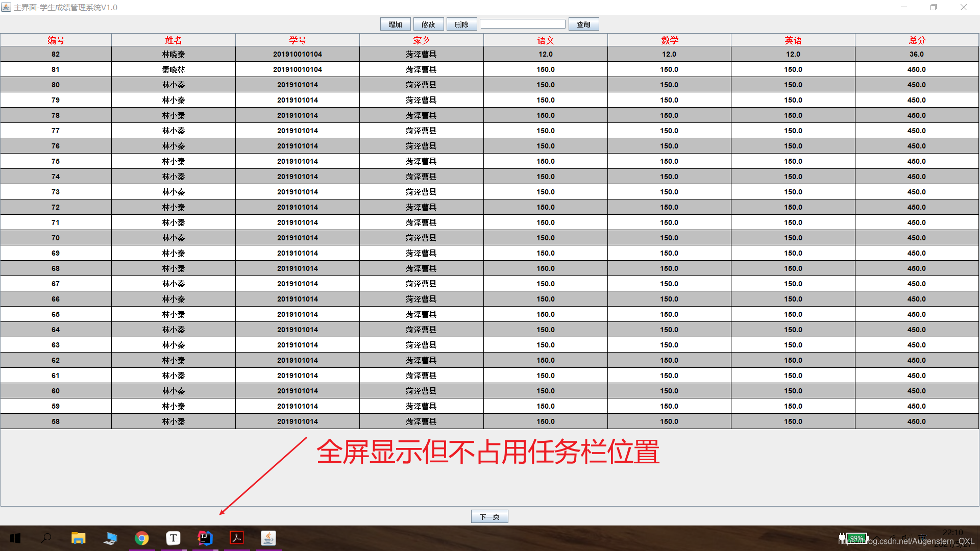
Task: Click the taskbar clock
Action: (952, 538)
